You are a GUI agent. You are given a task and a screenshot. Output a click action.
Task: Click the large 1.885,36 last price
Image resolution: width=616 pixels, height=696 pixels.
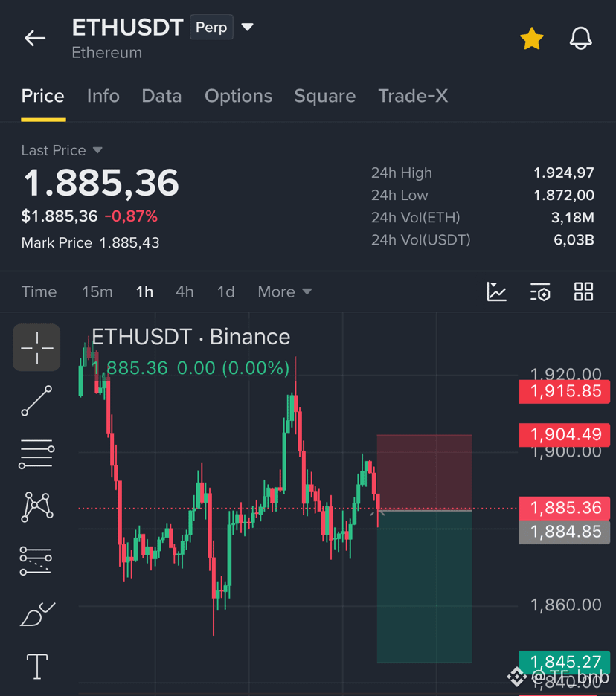(x=102, y=183)
